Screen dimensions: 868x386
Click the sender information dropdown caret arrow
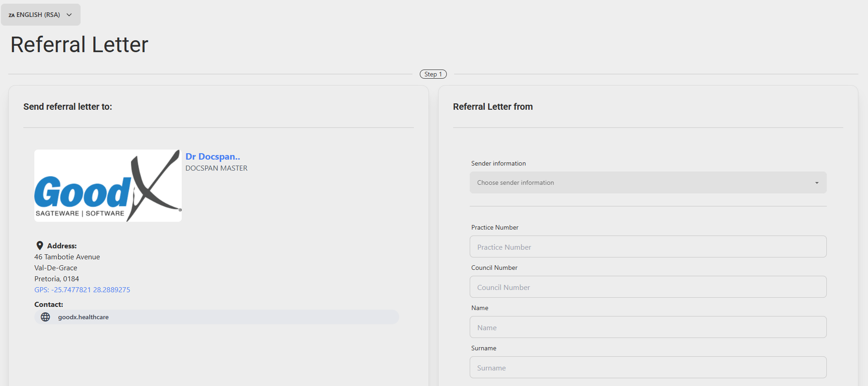(817, 183)
